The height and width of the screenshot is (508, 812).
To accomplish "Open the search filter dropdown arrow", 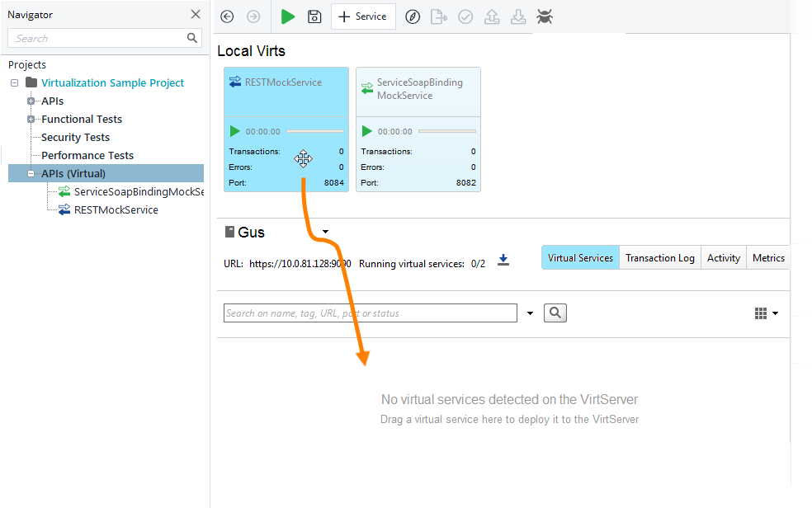I will (x=529, y=313).
